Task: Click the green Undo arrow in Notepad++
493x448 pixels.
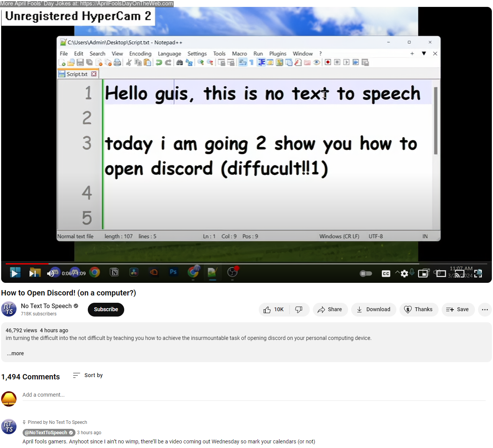Action: [159, 62]
